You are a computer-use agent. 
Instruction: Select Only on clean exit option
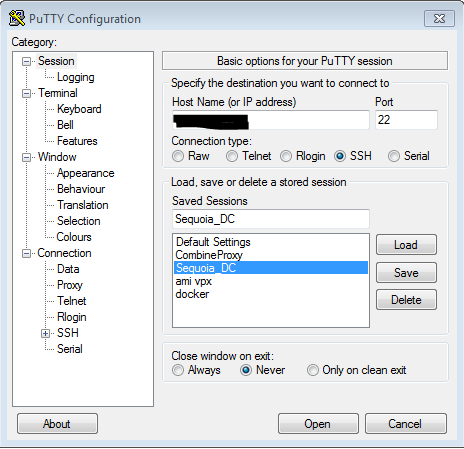313,370
